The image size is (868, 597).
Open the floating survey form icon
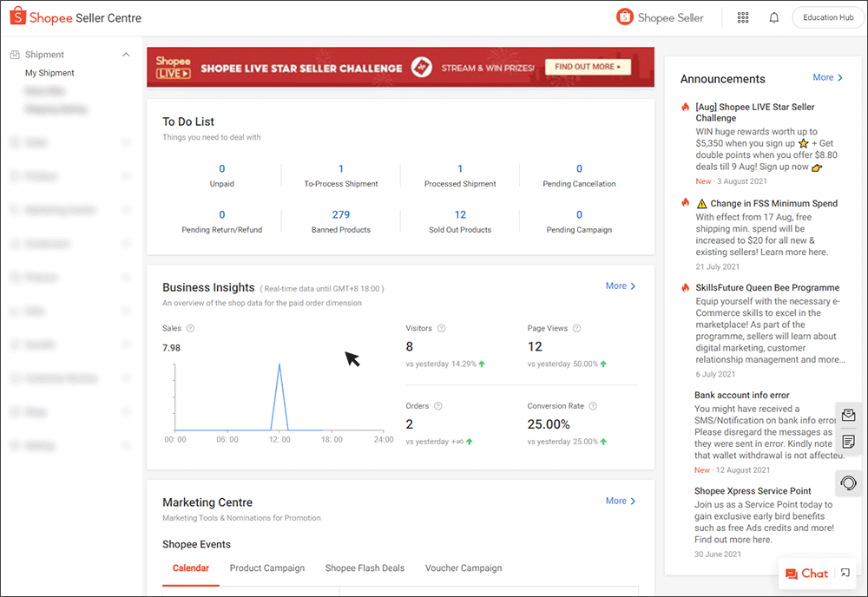tap(848, 442)
